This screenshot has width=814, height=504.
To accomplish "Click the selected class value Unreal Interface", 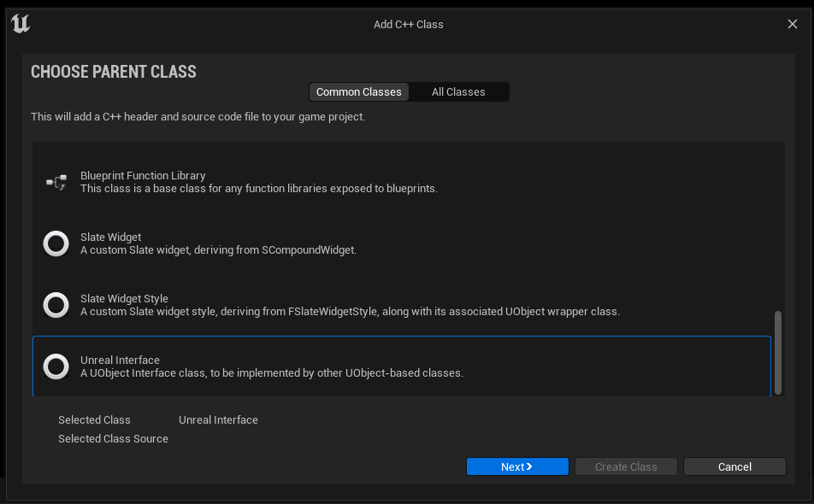I will [x=218, y=420].
